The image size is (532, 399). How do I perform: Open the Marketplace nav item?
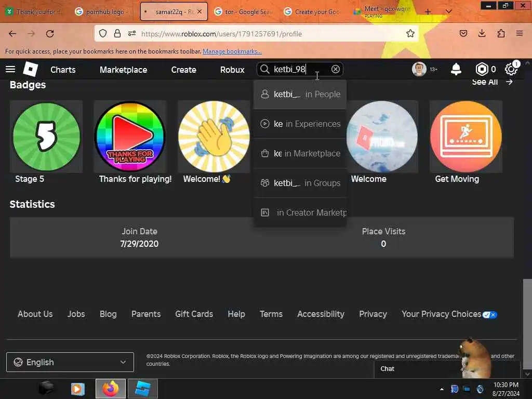tap(124, 70)
